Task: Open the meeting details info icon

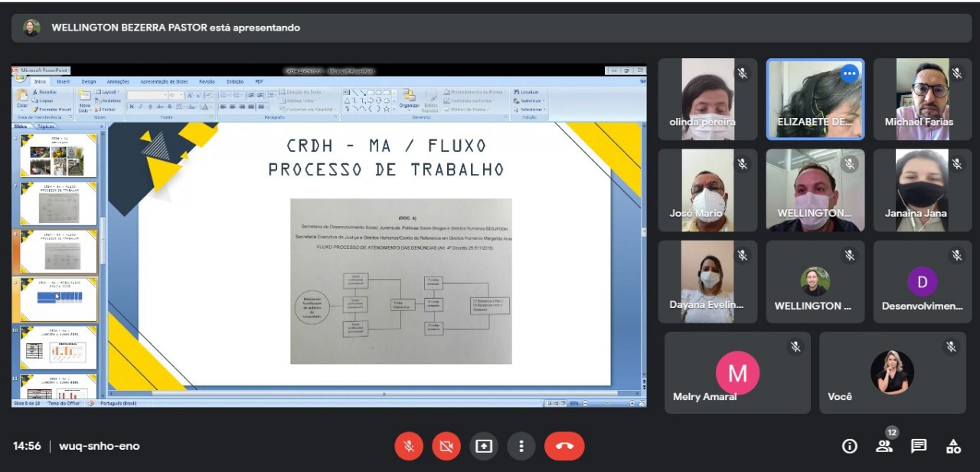Action: click(849, 446)
